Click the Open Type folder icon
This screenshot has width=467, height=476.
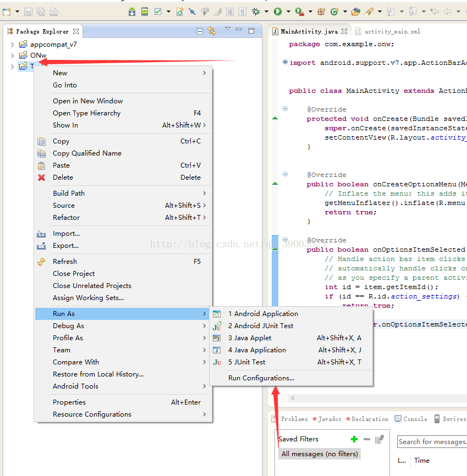click(356, 12)
